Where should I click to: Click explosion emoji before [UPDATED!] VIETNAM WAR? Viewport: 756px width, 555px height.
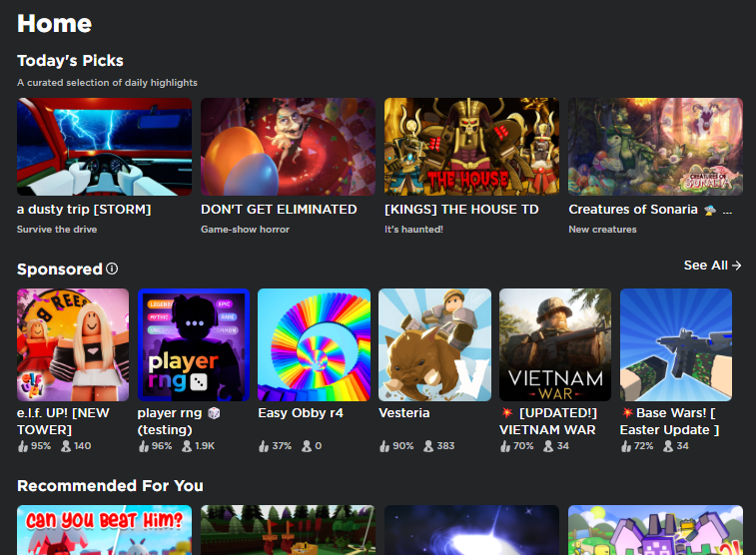click(506, 413)
